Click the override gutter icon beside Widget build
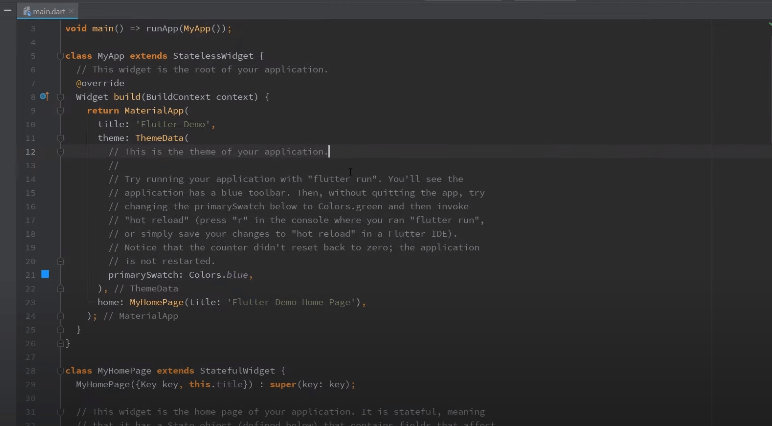The image size is (772, 426). pos(44,97)
